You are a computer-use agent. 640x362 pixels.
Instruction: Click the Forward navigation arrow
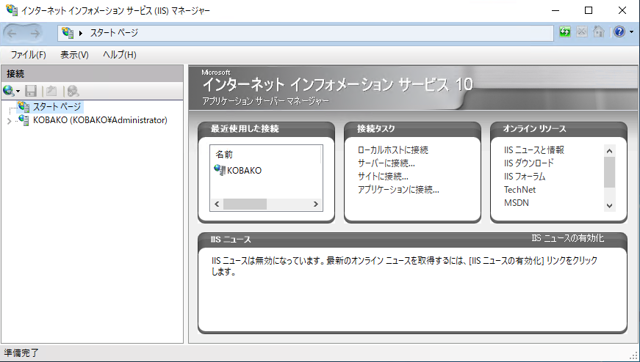pyautogui.click(x=35, y=33)
